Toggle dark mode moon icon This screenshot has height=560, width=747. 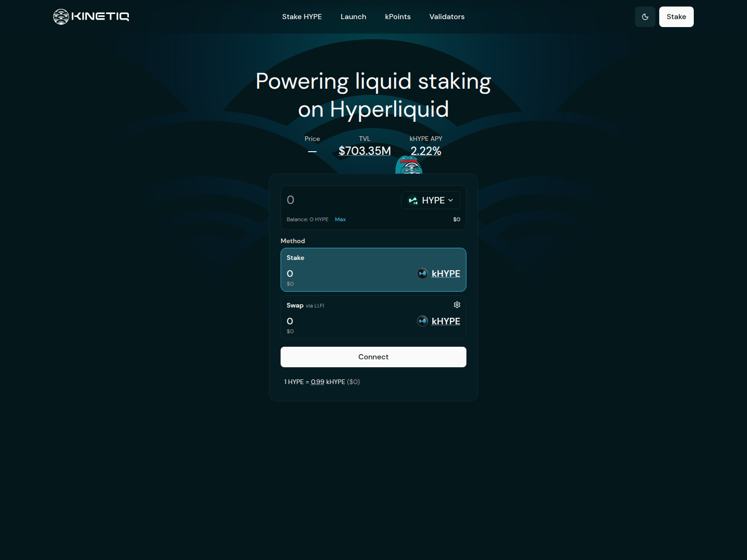click(645, 17)
